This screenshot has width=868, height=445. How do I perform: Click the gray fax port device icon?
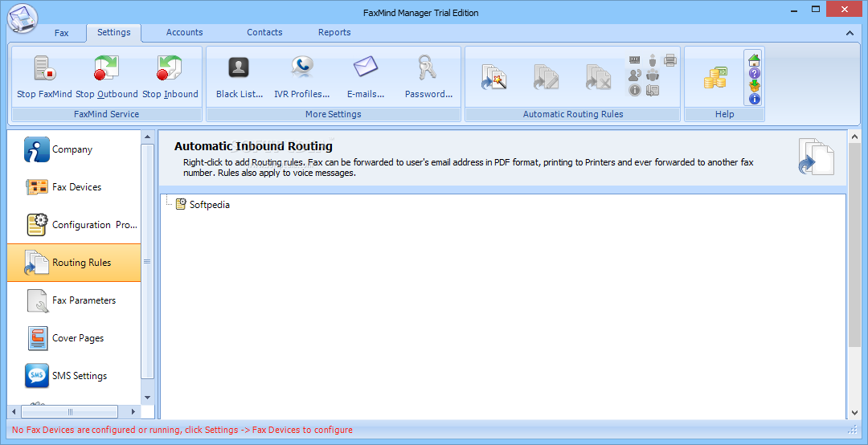(635, 59)
